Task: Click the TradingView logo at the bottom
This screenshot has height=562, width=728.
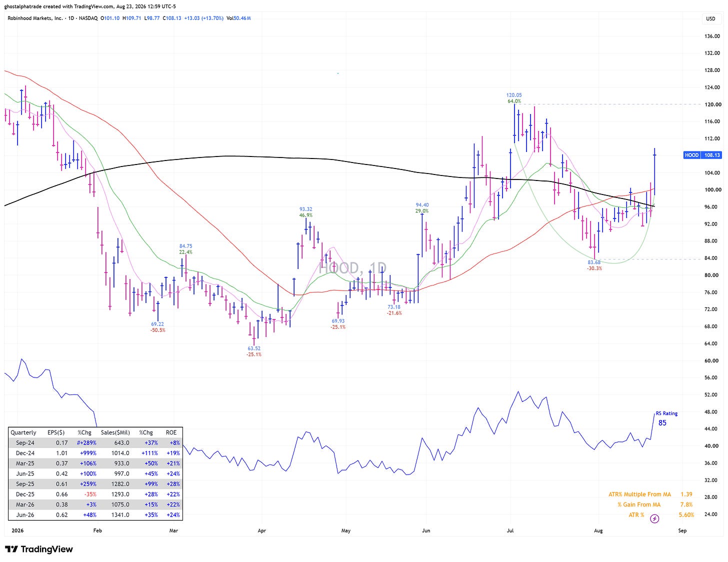Action: [39, 549]
